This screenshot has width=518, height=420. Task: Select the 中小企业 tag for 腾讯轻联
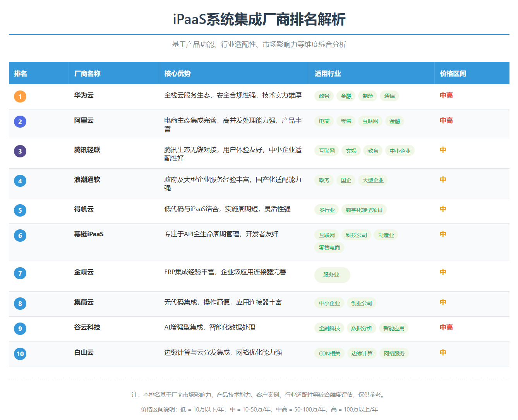click(400, 150)
